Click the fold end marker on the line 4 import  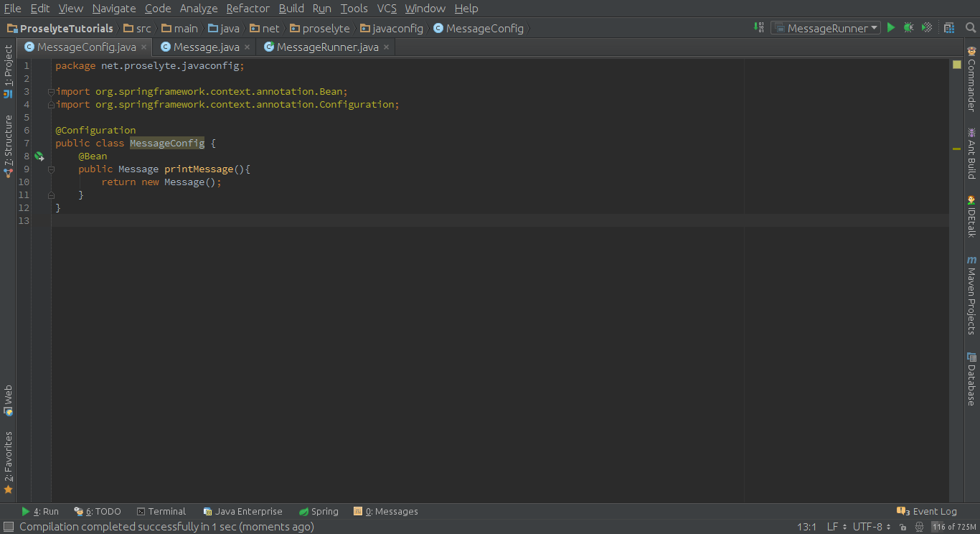click(51, 104)
